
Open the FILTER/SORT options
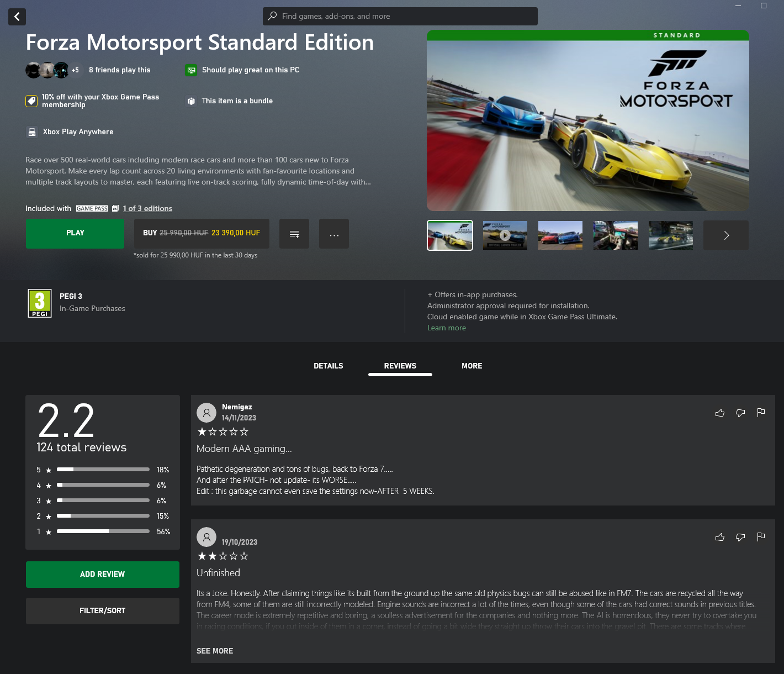[x=103, y=611]
